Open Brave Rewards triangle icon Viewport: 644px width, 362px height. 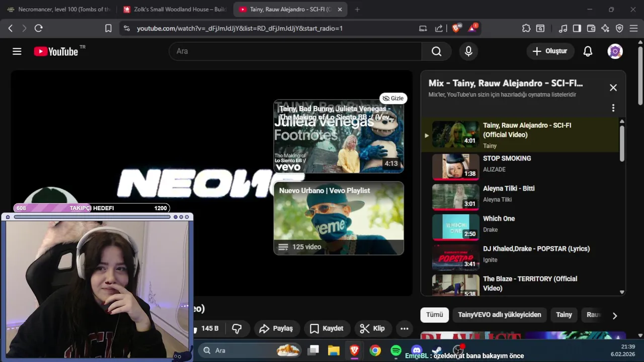coord(472,28)
